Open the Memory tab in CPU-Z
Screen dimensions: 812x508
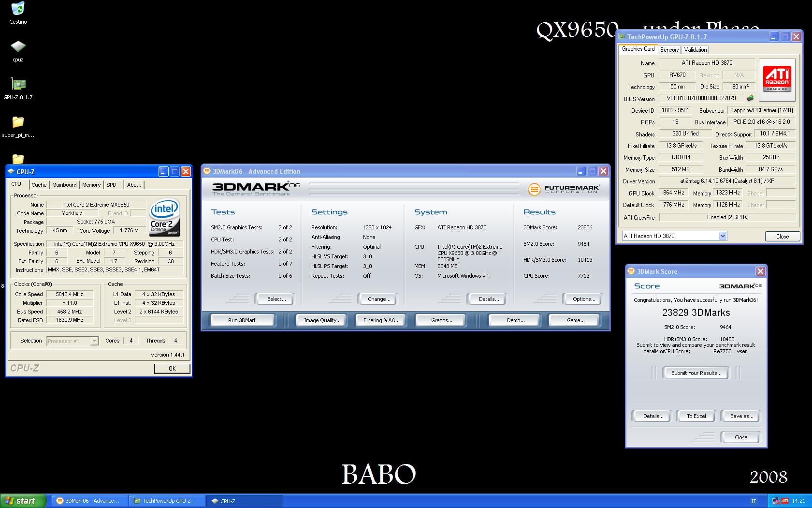[91, 185]
